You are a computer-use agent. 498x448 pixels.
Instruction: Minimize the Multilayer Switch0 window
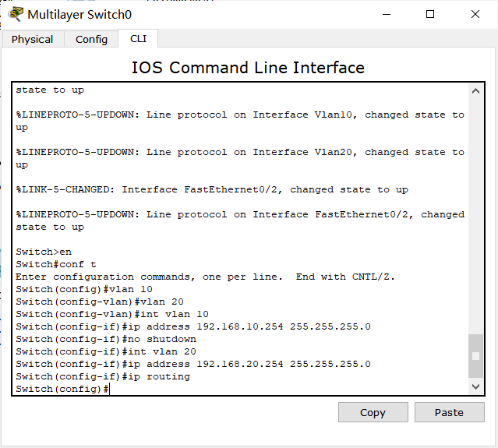(x=385, y=14)
